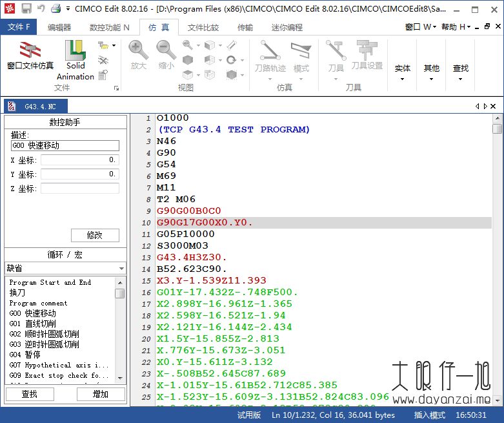Click the cube icon with the T letter

click(x=210, y=75)
